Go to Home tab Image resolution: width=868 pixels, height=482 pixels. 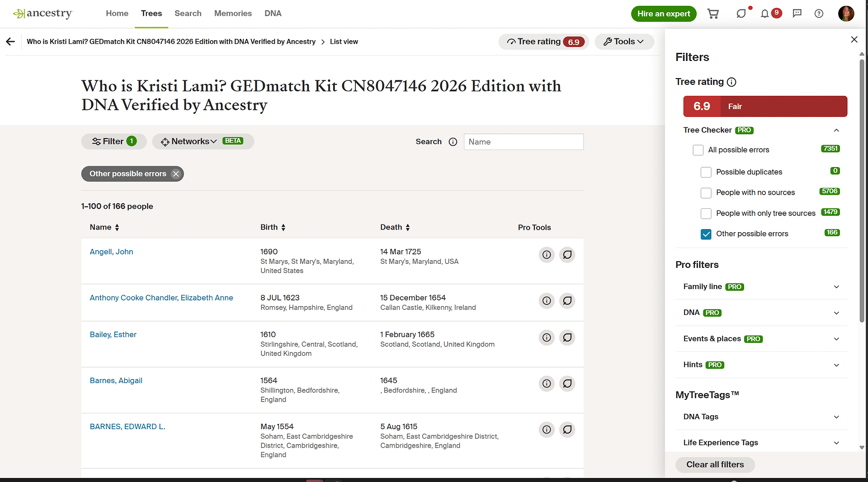point(117,14)
